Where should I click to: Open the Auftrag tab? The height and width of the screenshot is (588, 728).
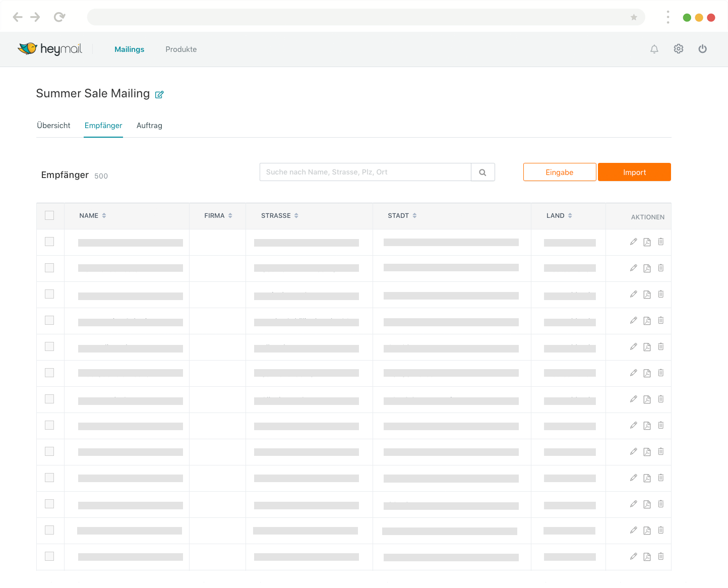149,126
